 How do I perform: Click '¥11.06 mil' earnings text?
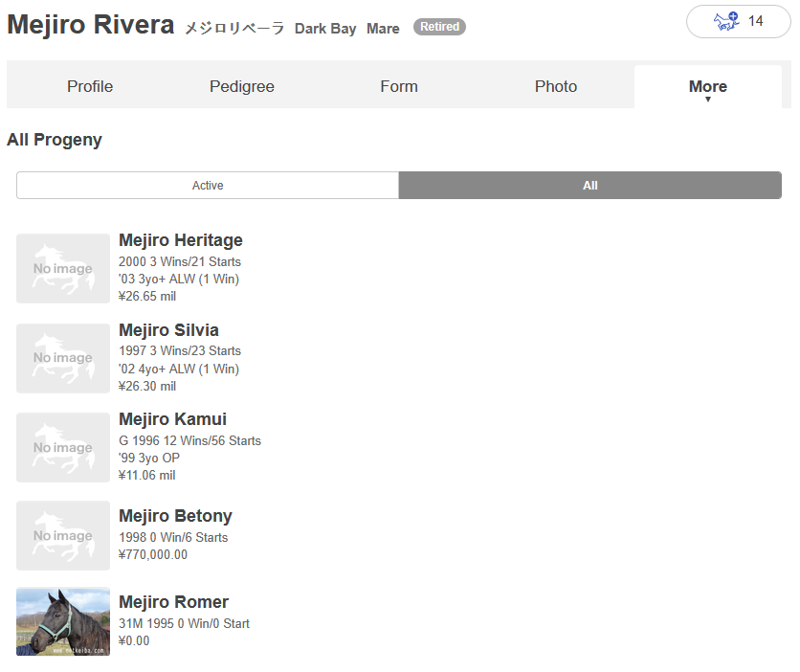point(147,476)
